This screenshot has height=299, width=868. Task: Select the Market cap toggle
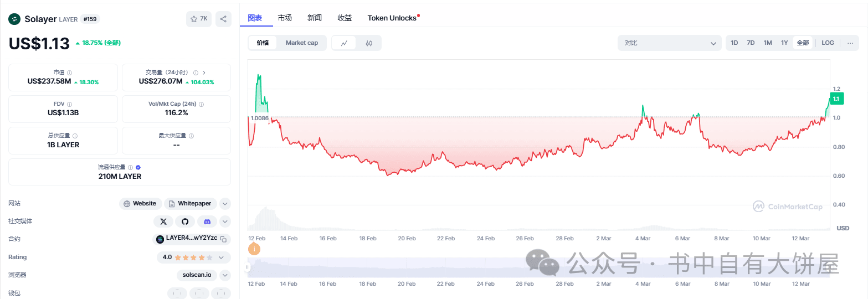click(x=302, y=43)
